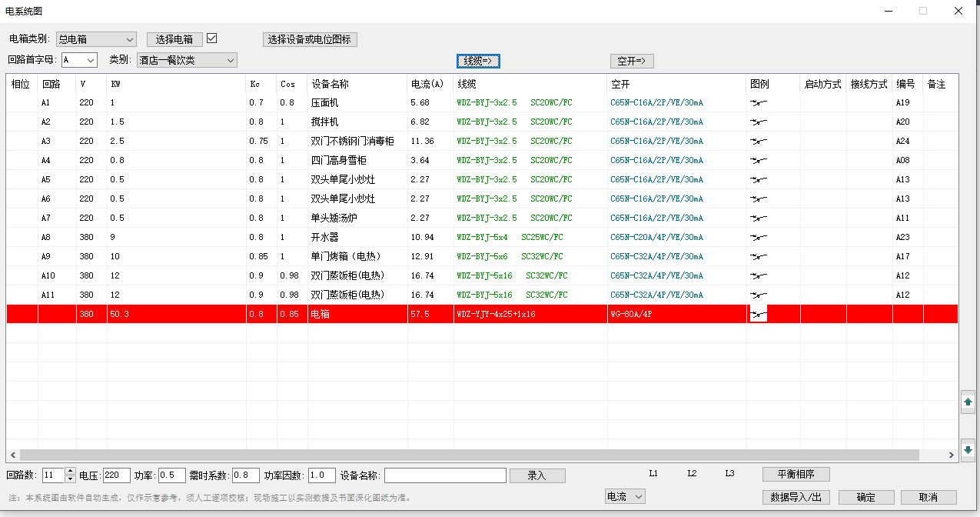980x517 pixels.
Task: Click the 选择设备或电位图标 button
Action: pyautogui.click(x=310, y=39)
